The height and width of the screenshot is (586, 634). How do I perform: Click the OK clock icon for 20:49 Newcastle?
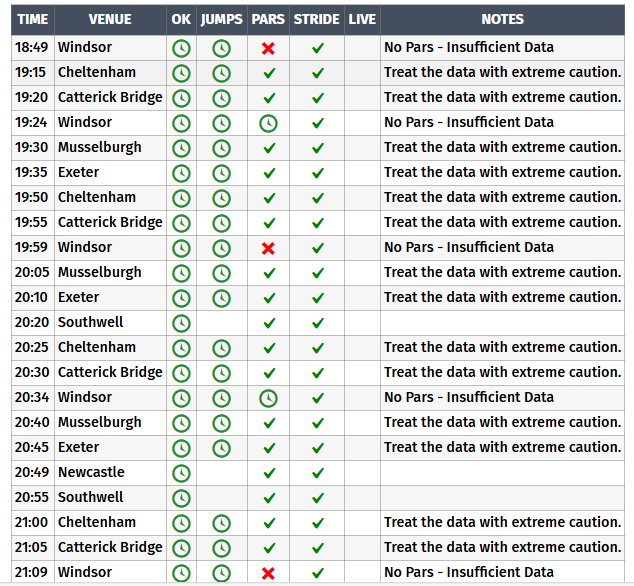point(181,473)
